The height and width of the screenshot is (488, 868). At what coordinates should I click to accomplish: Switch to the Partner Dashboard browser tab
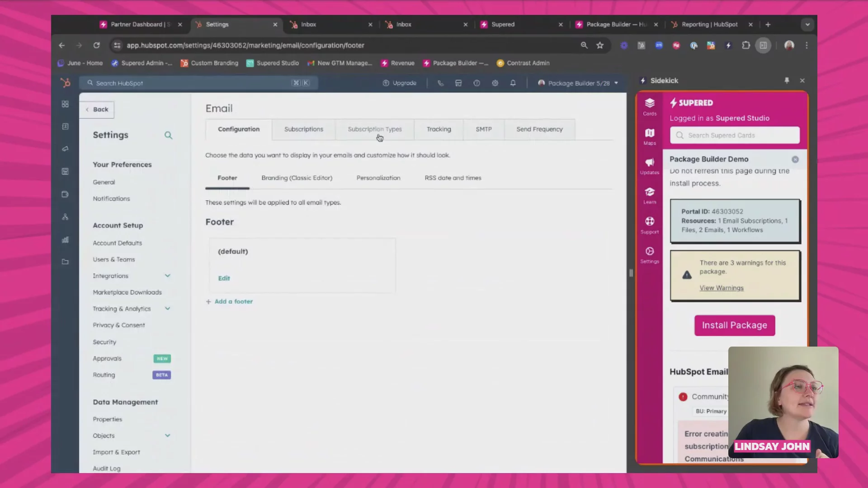click(x=140, y=24)
